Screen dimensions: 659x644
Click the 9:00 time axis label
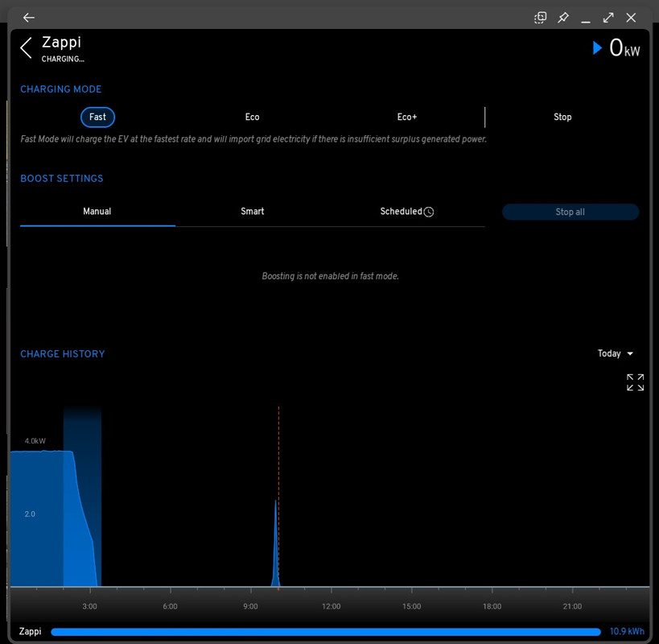(250, 607)
